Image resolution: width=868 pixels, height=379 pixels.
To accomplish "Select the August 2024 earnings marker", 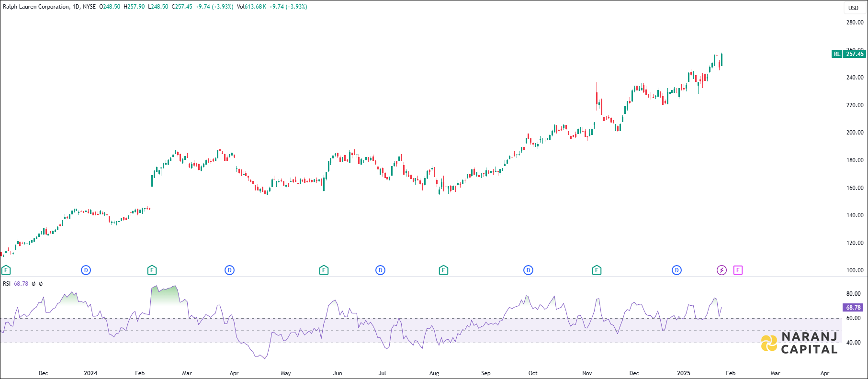I will pyautogui.click(x=443, y=270).
